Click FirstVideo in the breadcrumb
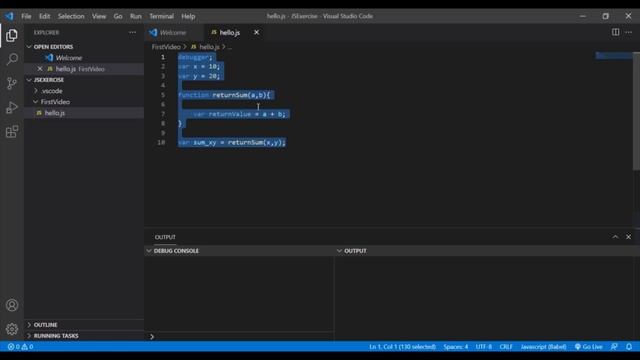 [166, 47]
